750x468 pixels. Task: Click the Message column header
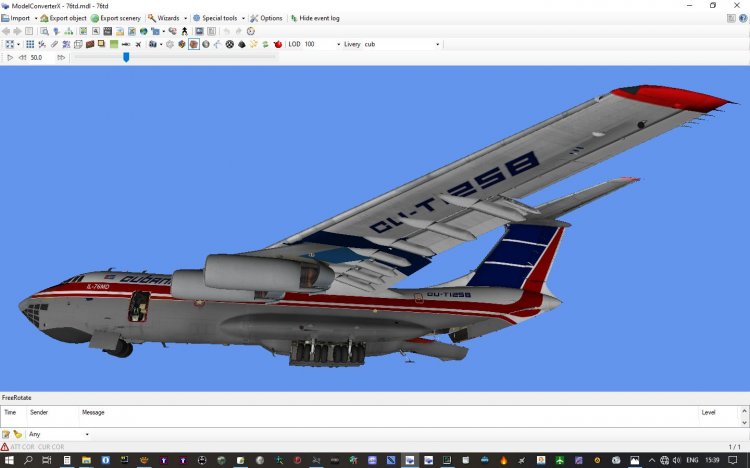click(93, 412)
